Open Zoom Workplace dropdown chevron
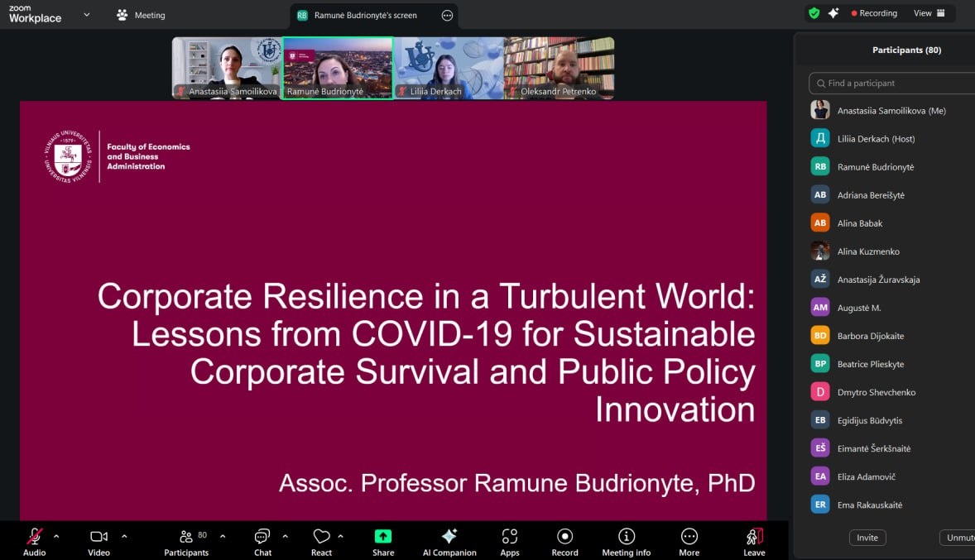The image size is (975, 560). click(87, 14)
